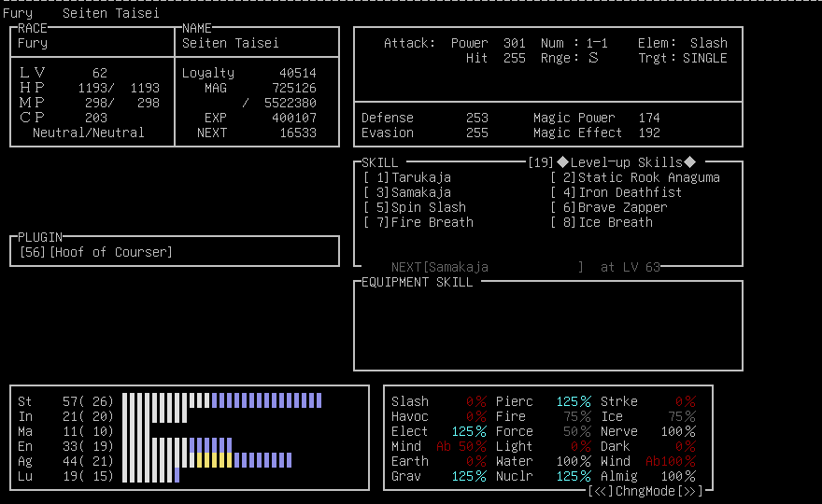Click the Water resistance 100% value
This screenshot has width=822, height=504.
(x=574, y=462)
